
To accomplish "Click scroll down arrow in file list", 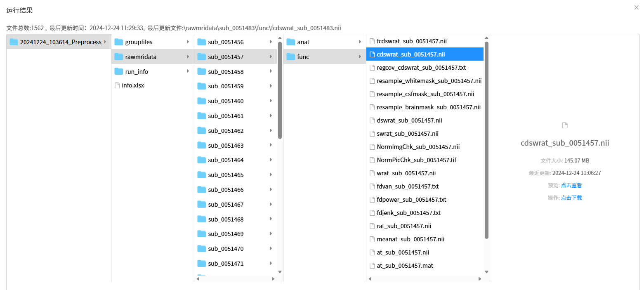I will tap(486, 272).
